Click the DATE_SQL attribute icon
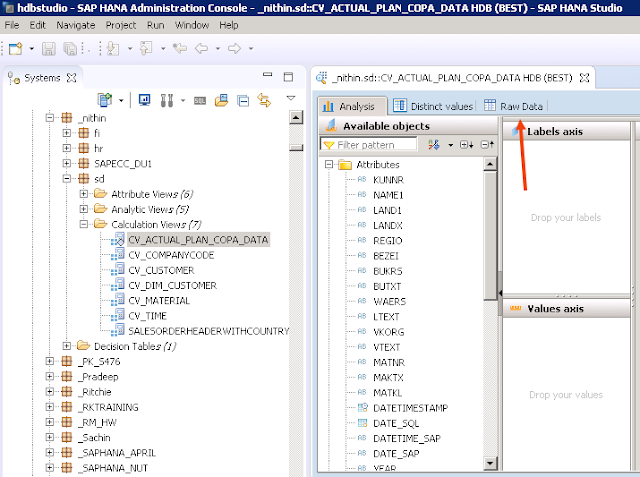This screenshot has width=640, height=477. tap(362, 423)
